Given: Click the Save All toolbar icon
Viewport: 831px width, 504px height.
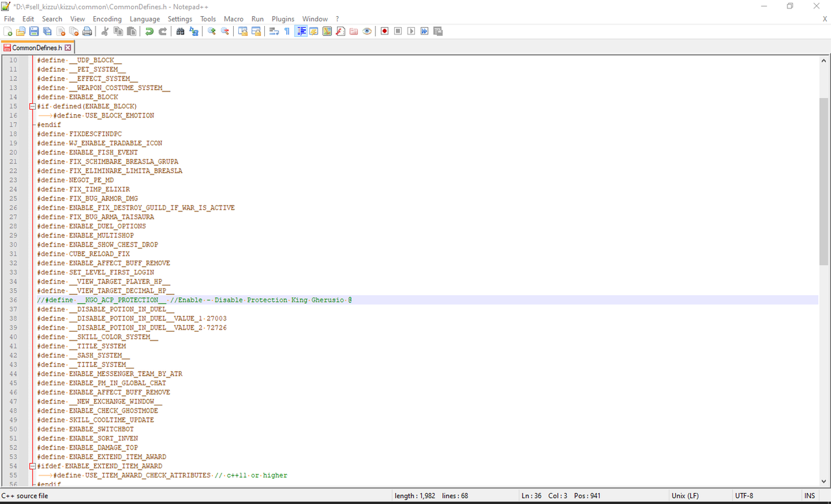Looking at the screenshot, I should [47, 31].
